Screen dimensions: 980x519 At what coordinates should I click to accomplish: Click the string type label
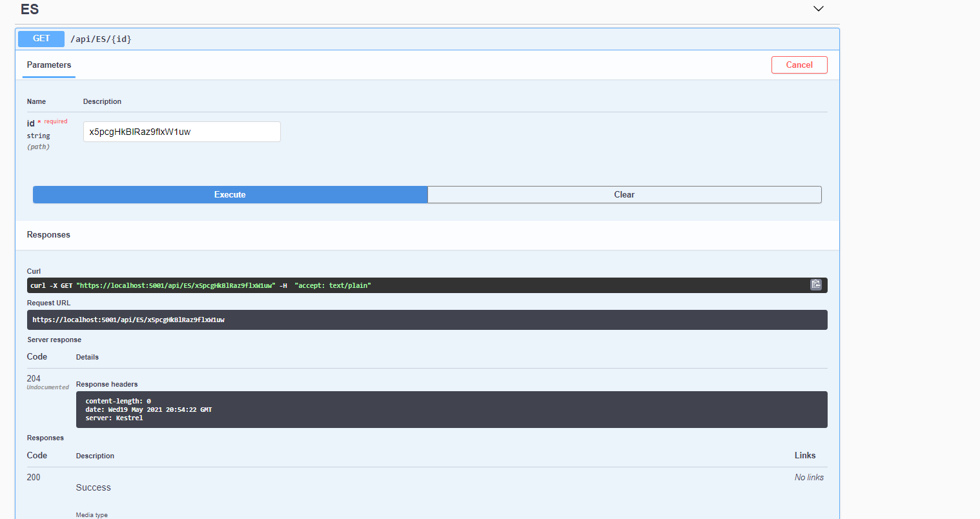38,136
